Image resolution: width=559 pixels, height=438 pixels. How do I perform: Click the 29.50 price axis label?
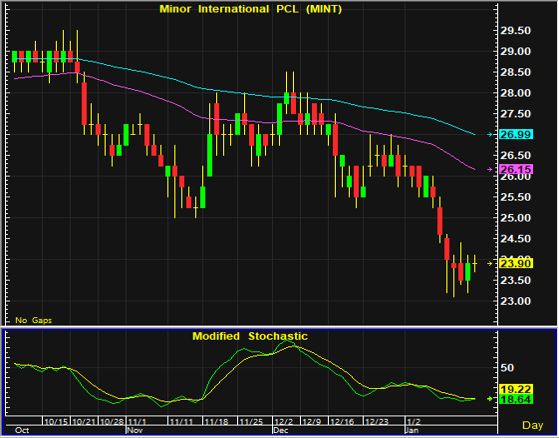pos(516,31)
